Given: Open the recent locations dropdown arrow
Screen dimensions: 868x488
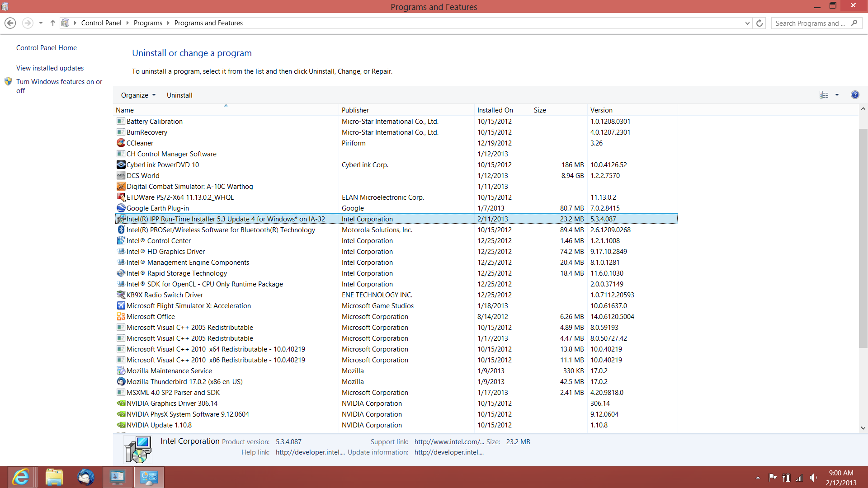Looking at the screenshot, I should pos(41,23).
